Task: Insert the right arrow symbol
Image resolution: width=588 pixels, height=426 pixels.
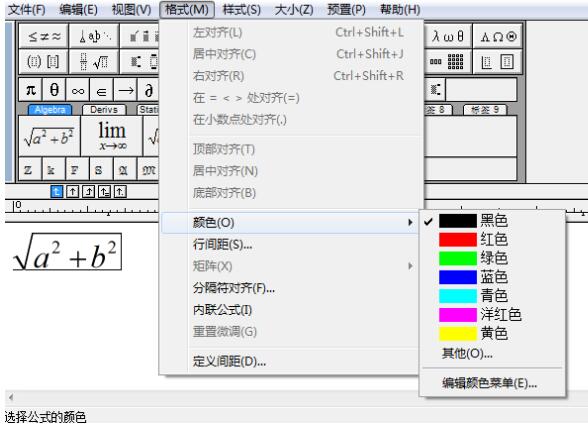Action: point(125,90)
